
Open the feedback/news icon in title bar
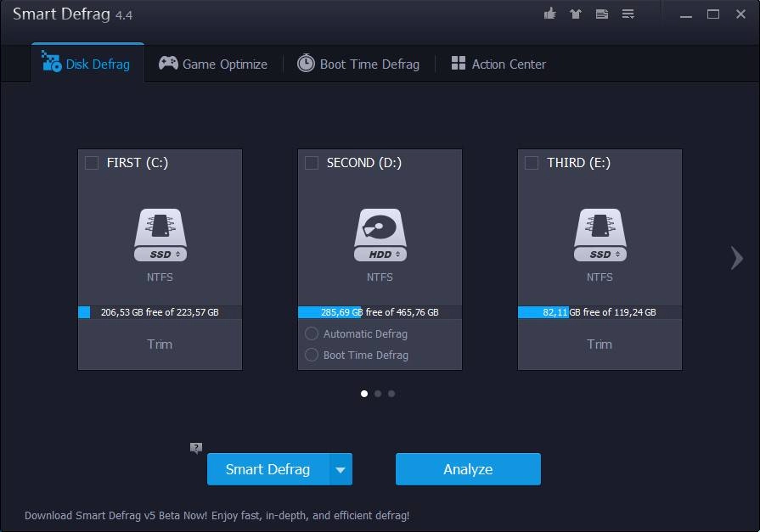tap(601, 14)
